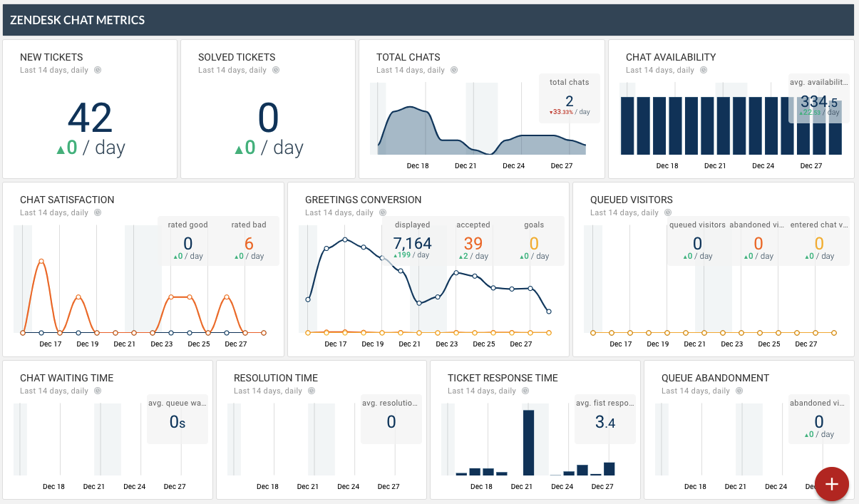Add a widget with the red plus button
This screenshot has height=504, width=859.
tap(831, 484)
